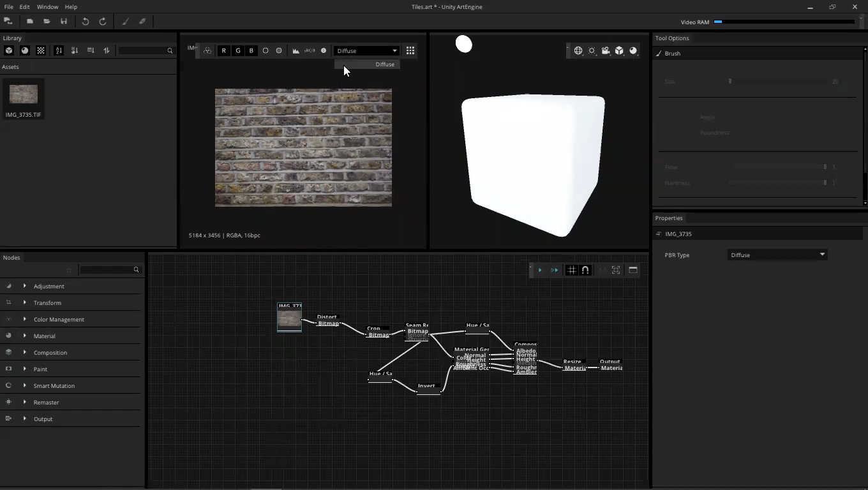Toggle the blue channel B button
The image size is (868, 490).
[251, 50]
